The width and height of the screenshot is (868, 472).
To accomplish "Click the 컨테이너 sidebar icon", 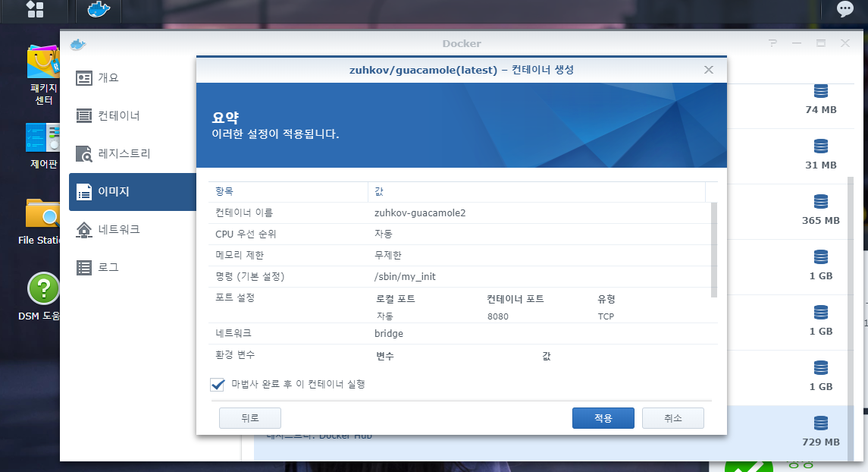I will [x=83, y=116].
